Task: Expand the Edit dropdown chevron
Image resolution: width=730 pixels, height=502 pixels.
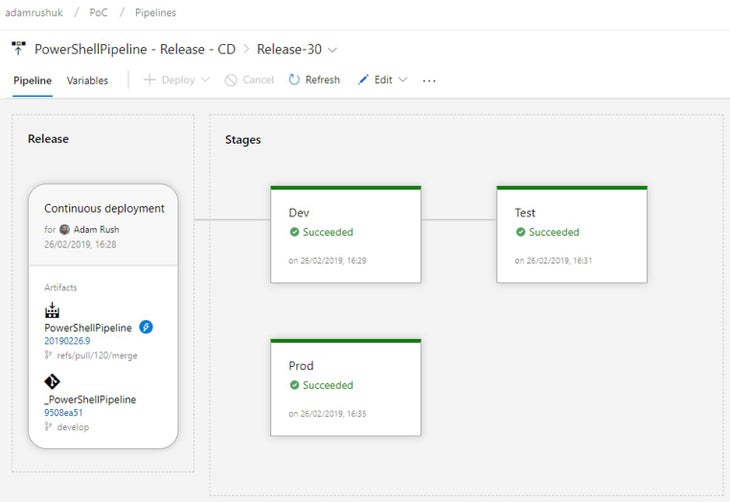Action: tap(403, 80)
